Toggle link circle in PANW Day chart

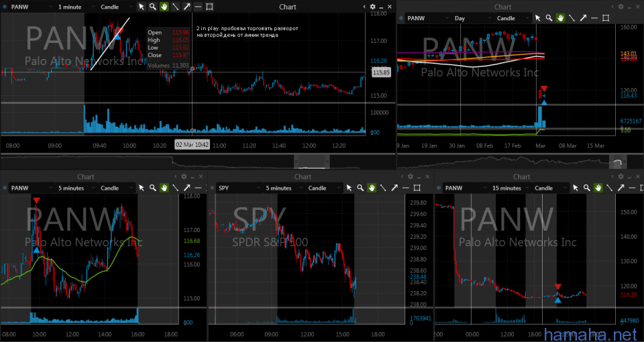(402, 19)
